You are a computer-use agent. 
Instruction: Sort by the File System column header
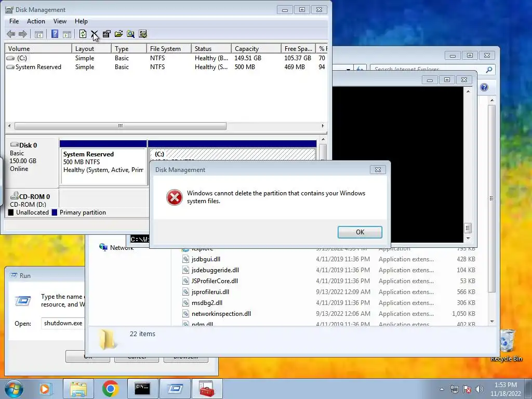pos(169,48)
